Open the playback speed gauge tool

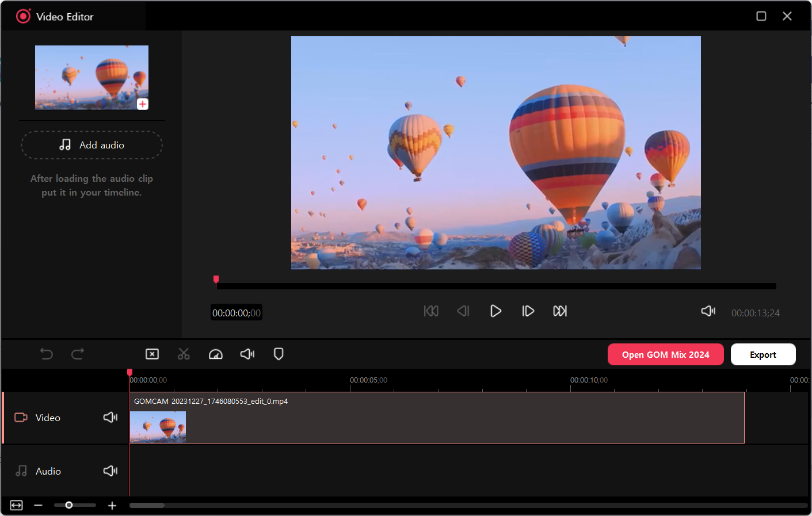coord(215,354)
